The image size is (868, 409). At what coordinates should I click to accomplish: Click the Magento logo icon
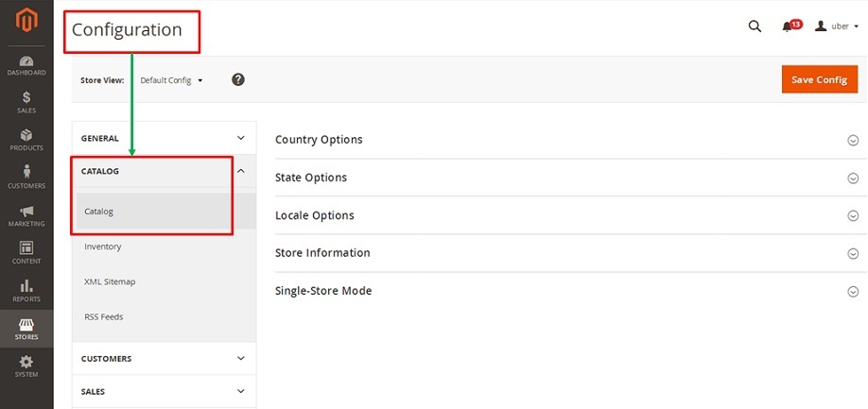pyautogui.click(x=26, y=21)
